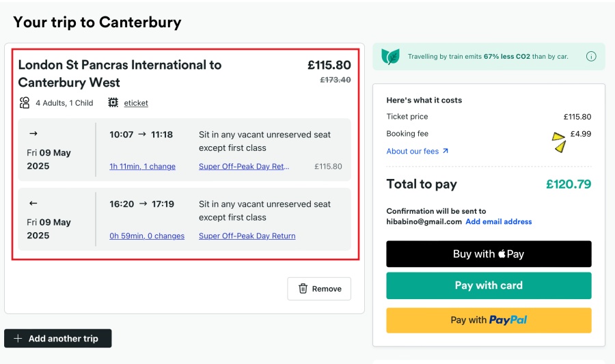Remove the Canterbury trip
Screen dimensions: 615x364
(319, 289)
